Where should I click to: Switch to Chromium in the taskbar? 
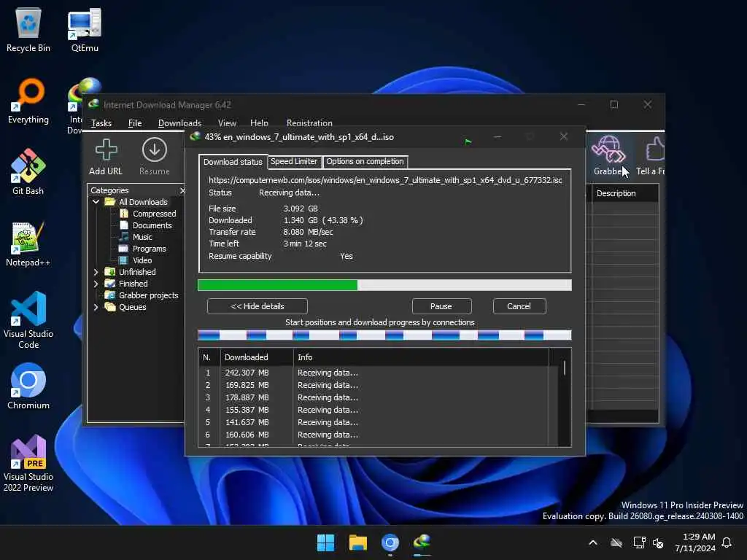390,542
